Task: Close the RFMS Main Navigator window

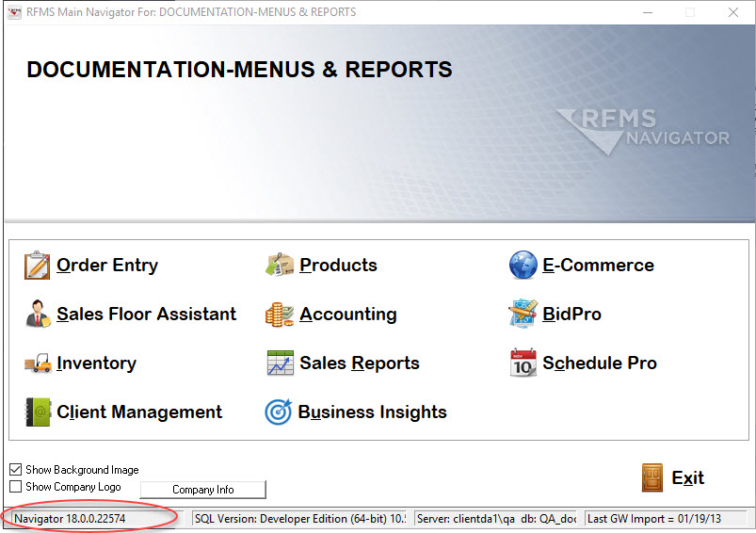Action: pyautogui.click(x=732, y=12)
